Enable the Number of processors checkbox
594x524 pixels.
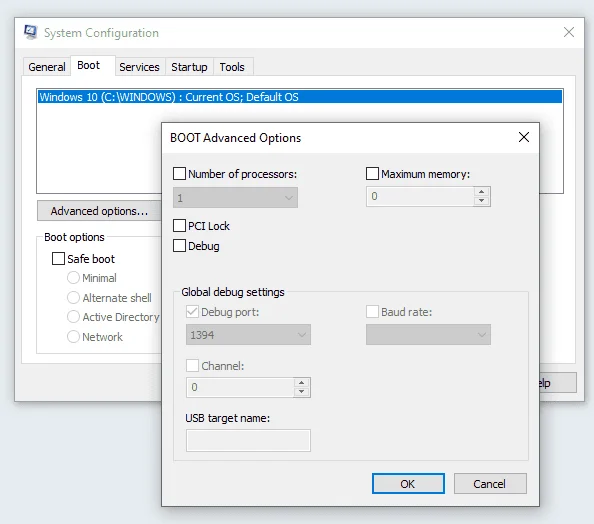coord(179,174)
